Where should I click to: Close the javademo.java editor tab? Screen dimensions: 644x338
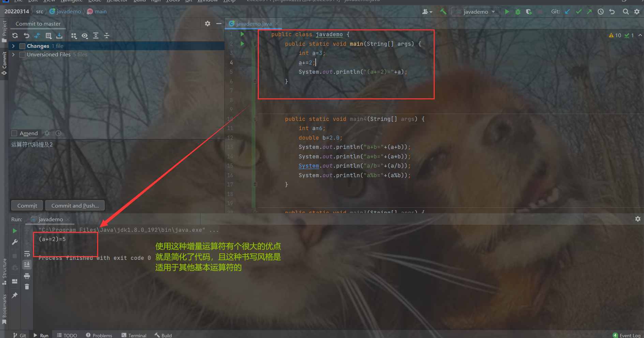click(x=277, y=24)
